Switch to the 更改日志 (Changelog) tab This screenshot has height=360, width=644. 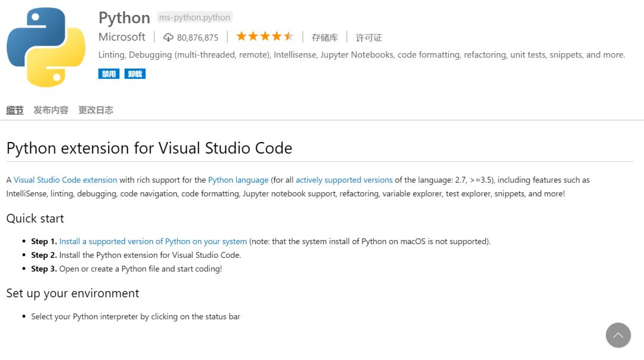coord(95,110)
